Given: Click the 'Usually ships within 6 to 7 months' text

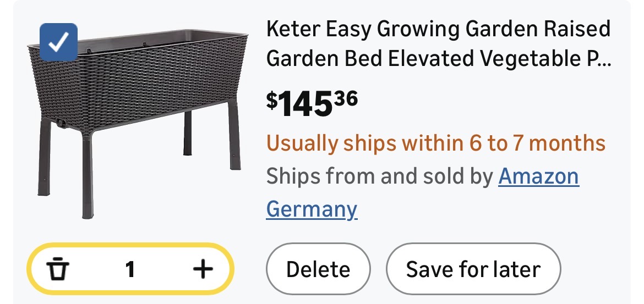Looking at the screenshot, I should pos(436,143).
